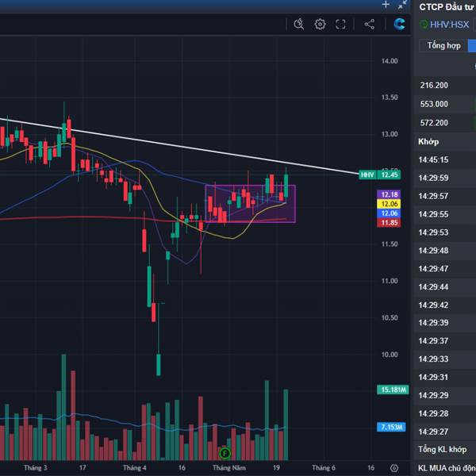Click the green 15.181M volume label

pos(393,390)
